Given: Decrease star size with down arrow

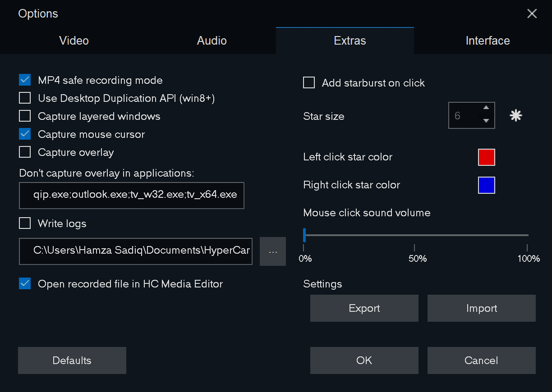Looking at the screenshot, I should tap(486, 121).
